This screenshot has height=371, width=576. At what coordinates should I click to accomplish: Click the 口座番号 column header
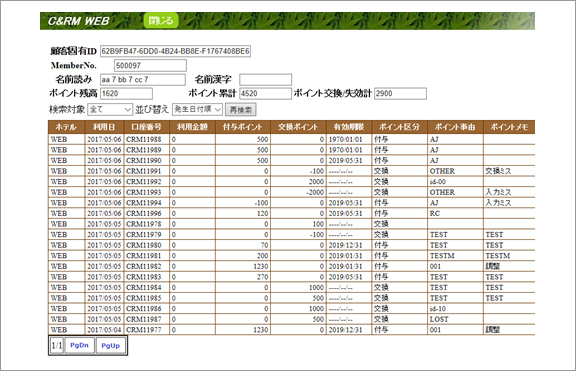[x=147, y=127]
